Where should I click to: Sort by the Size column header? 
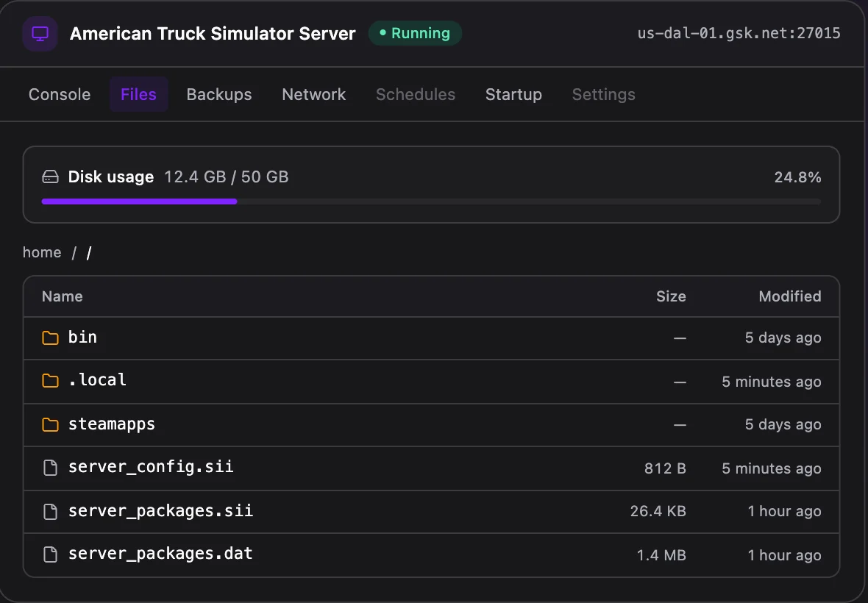tap(671, 296)
